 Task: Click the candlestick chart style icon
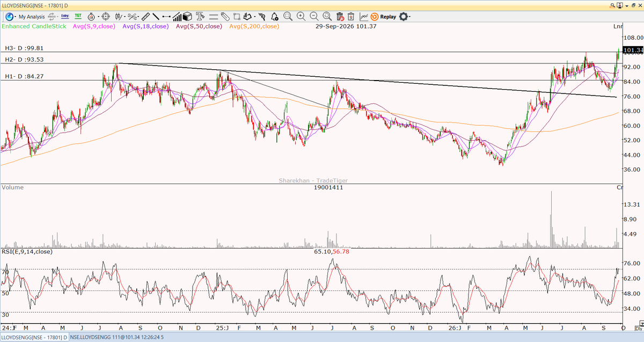click(119, 17)
